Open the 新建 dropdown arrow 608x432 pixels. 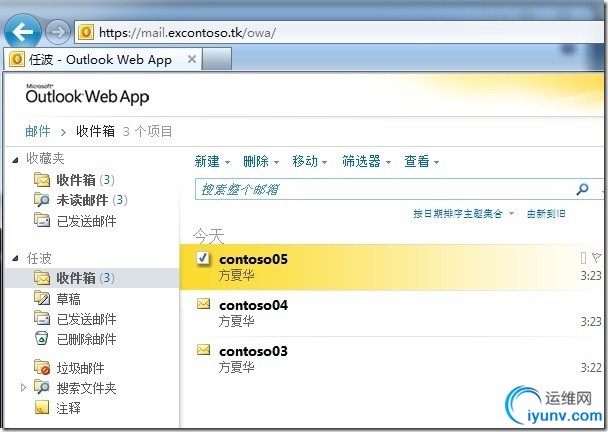pyautogui.click(x=228, y=162)
